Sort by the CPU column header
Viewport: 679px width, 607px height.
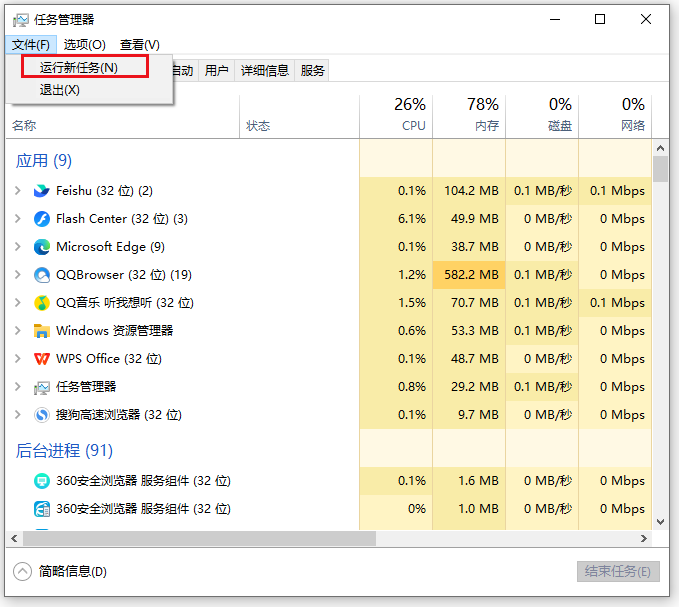click(x=396, y=117)
